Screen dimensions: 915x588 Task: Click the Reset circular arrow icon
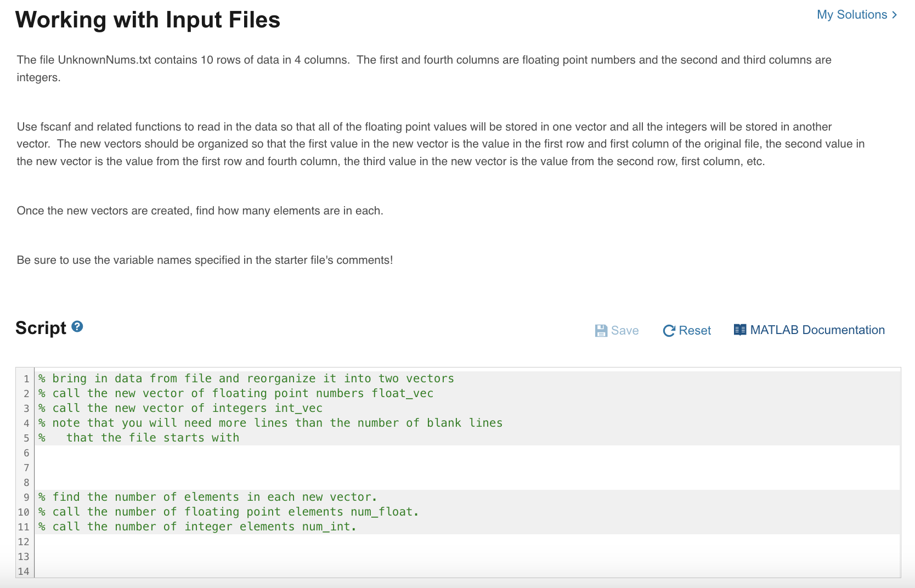[669, 330]
